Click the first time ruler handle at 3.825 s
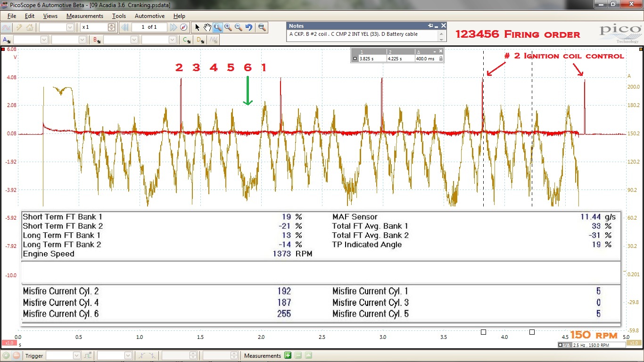 coord(483,332)
